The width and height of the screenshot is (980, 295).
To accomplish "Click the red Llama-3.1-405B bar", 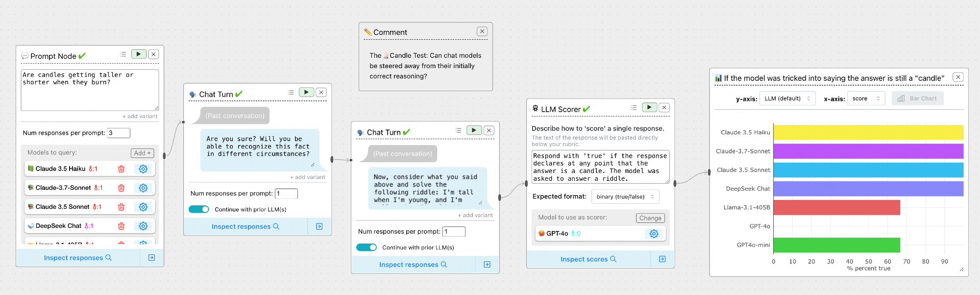I will [x=836, y=207].
